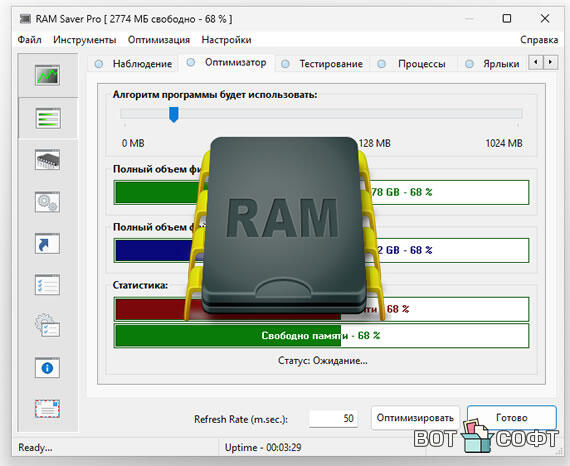Click the '1024 MB' slider label
570x466 pixels.
[x=504, y=143]
